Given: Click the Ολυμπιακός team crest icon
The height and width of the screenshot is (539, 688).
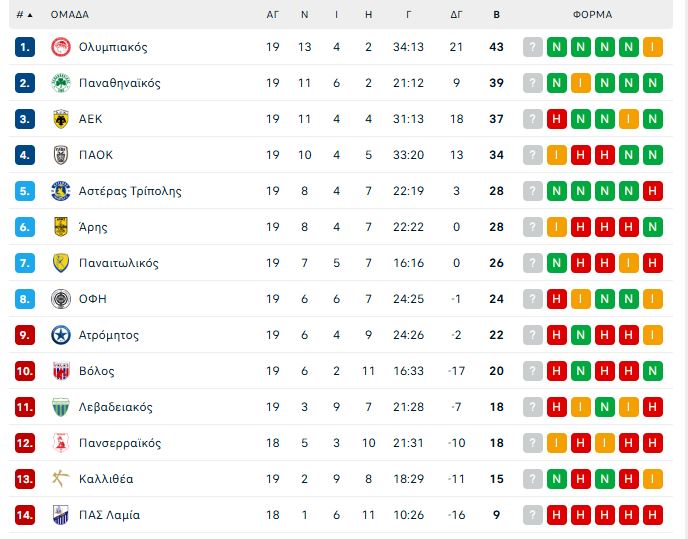Looking at the screenshot, I should pos(60,47).
